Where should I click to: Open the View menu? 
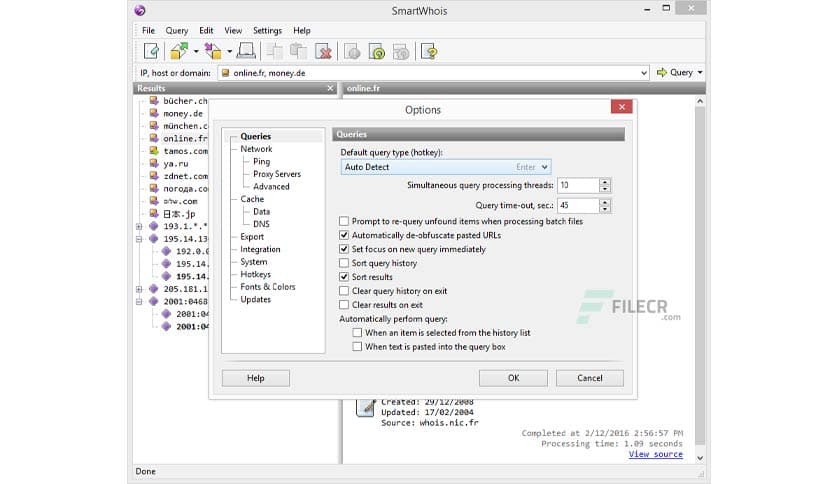pyautogui.click(x=233, y=30)
